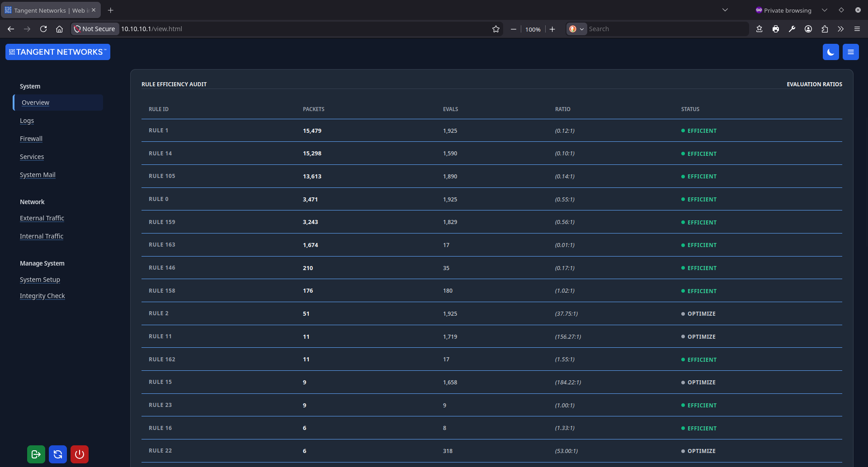Open the Firewall page link

(31, 139)
